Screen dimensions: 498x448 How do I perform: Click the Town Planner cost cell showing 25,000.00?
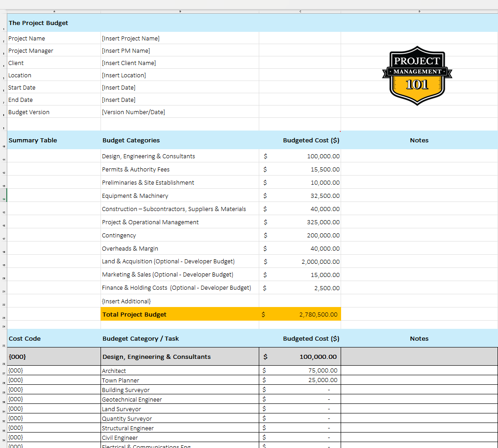click(309, 380)
